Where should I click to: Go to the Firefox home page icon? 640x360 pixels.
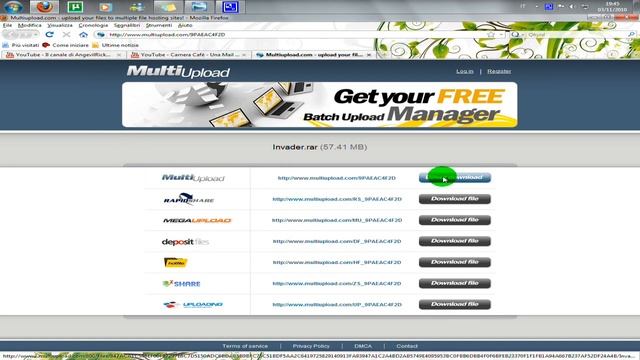tap(83, 35)
